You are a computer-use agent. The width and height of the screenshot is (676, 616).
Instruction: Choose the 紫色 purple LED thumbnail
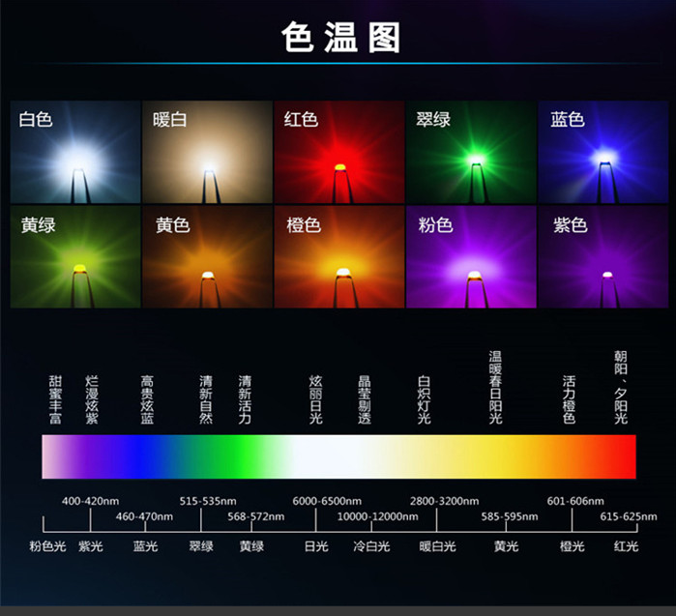coord(603,257)
